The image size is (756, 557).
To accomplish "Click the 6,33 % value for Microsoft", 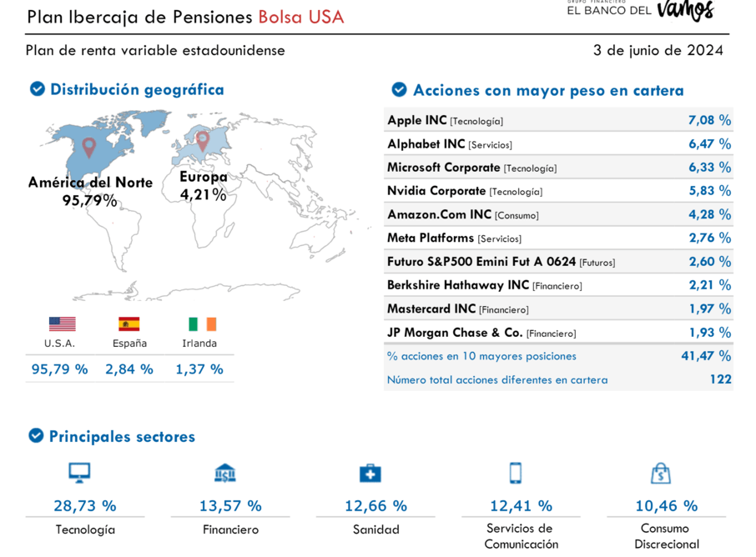I will point(709,168).
